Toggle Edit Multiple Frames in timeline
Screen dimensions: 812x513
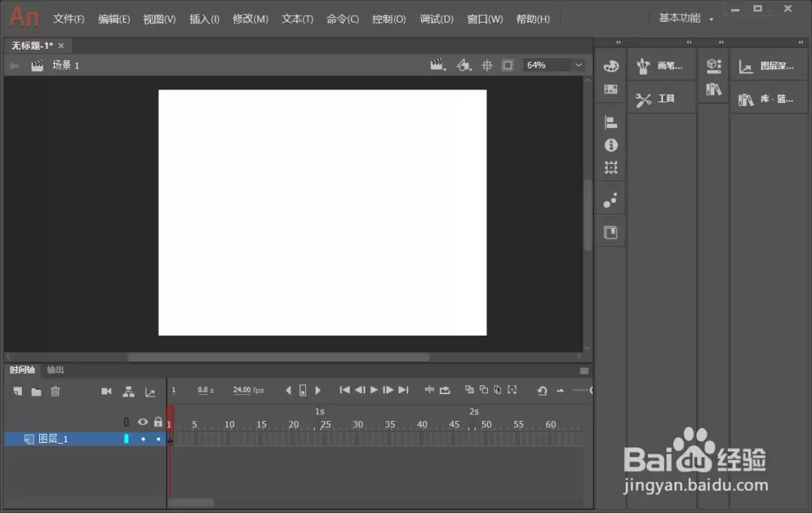(x=498, y=390)
